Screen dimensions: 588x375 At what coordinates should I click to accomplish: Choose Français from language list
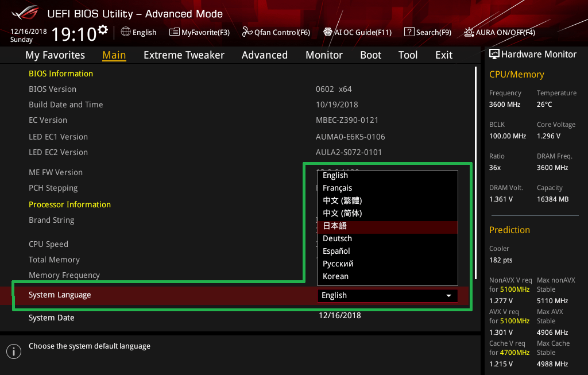point(388,188)
